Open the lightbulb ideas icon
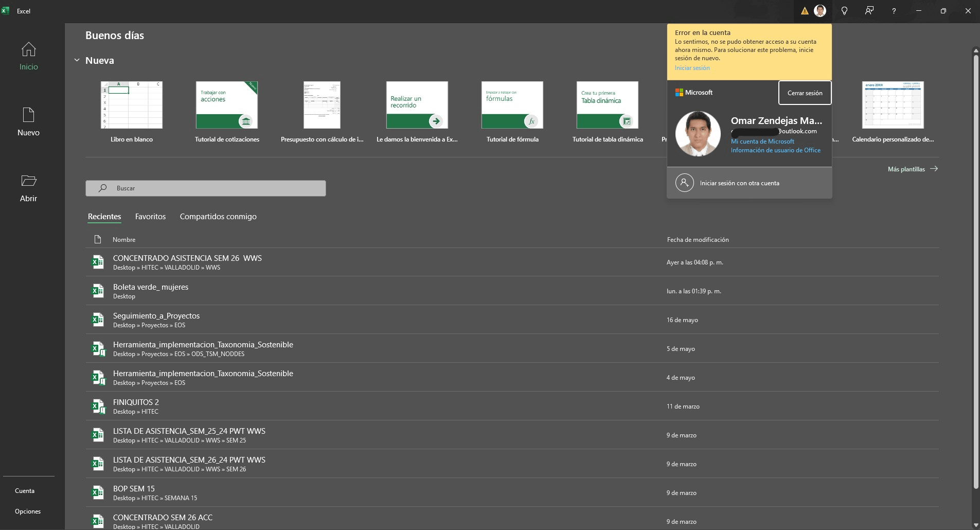This screenshot has width=980, height=530. pyautogui.click(x=844, y=11)
